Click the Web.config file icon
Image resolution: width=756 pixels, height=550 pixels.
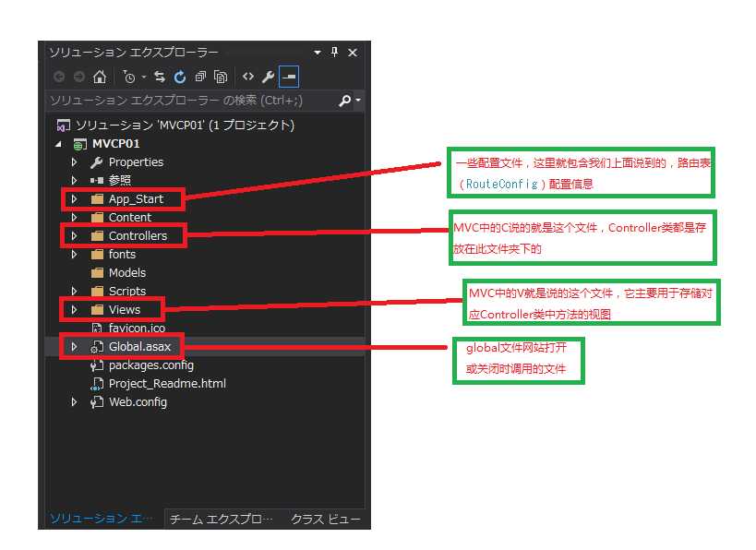click(x=97, y=402)
